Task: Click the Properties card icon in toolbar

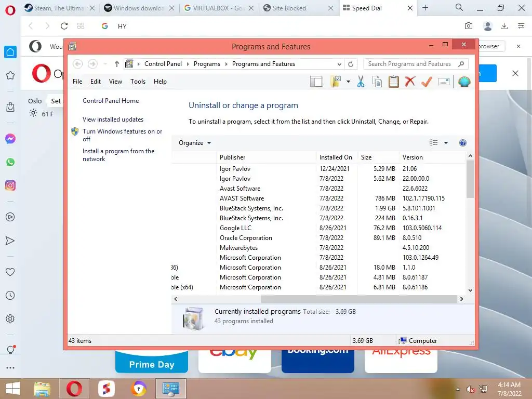Action: click(x=444, y=82)
